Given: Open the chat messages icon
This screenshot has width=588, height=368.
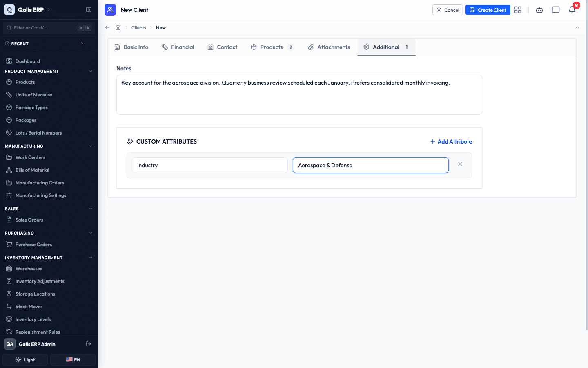Looking at the screenshot, I should click(556, 10).
